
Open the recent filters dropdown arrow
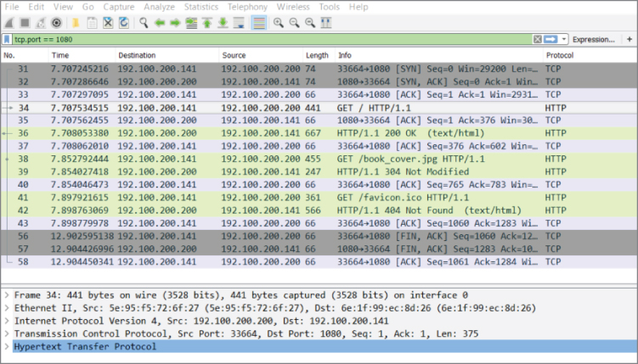(x=563, y=39)
